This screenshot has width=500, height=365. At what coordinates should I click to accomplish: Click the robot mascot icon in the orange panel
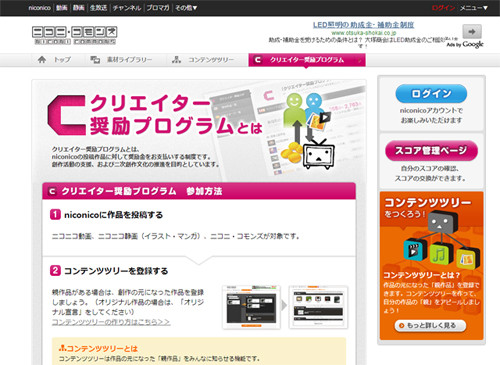coord(442,221)
